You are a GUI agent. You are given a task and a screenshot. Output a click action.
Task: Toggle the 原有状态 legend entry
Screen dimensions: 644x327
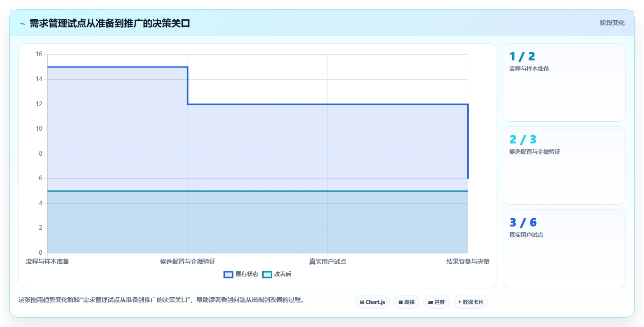point(241,274)
